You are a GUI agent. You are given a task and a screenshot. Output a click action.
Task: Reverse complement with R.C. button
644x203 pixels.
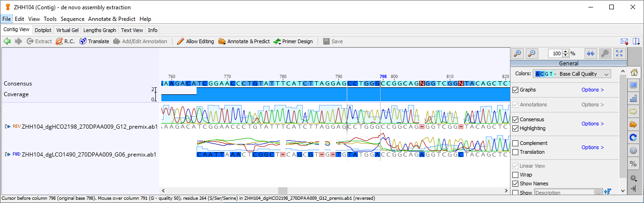coord(65,41)
